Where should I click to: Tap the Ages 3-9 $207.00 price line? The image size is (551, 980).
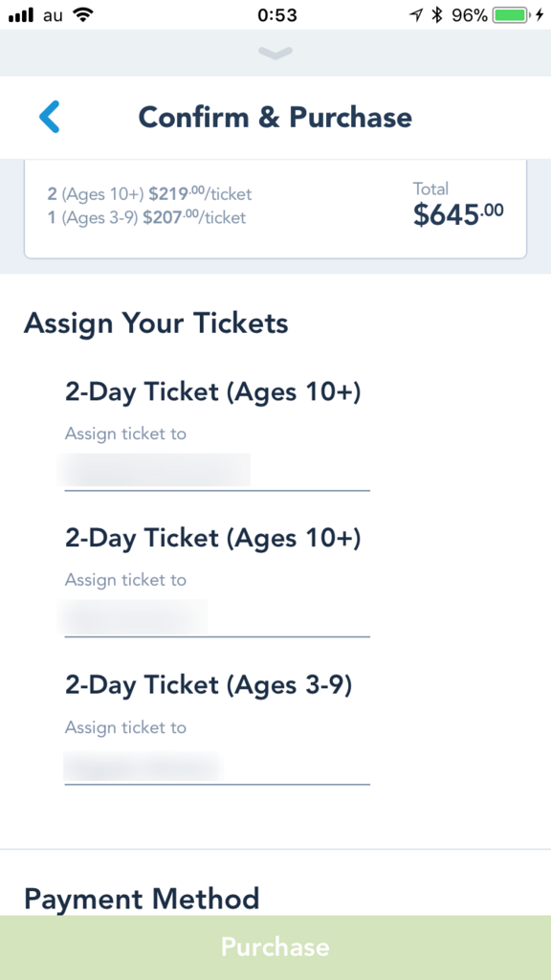coord(146,217)
